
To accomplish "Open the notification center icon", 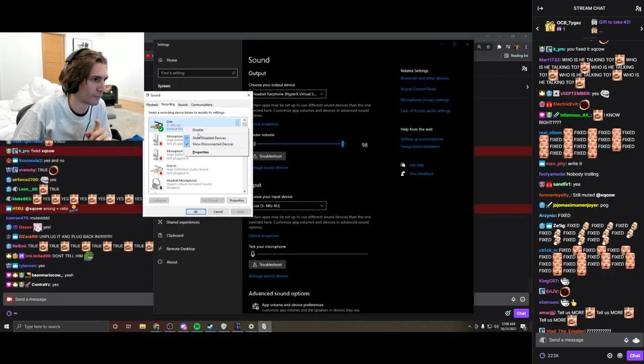I will tap(524, 327).
